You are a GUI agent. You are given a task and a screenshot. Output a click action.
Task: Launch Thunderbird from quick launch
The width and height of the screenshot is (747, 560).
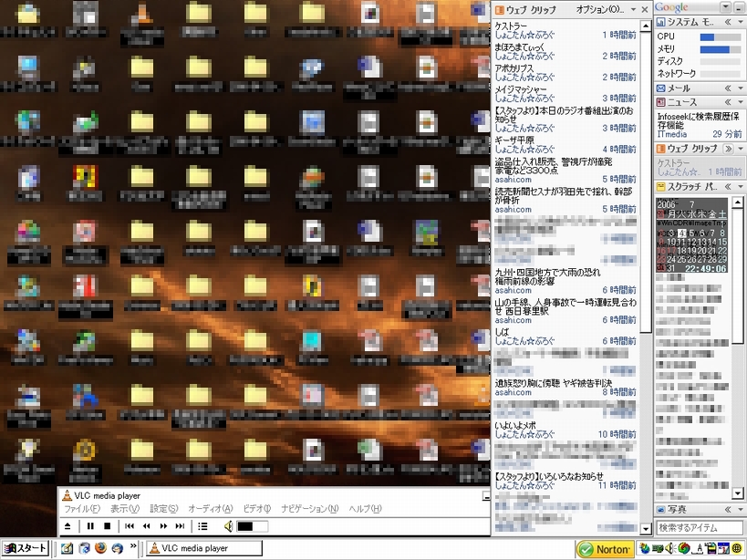click(117, 548)
